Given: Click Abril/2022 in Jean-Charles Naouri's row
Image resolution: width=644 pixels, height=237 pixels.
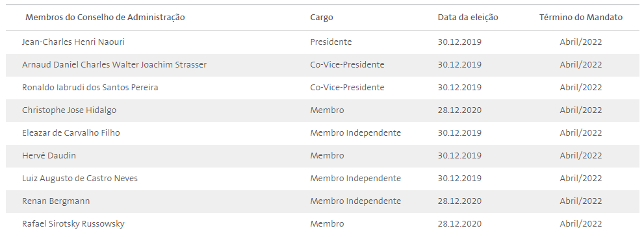Looking at the screenshot, I should coord(581,42).
